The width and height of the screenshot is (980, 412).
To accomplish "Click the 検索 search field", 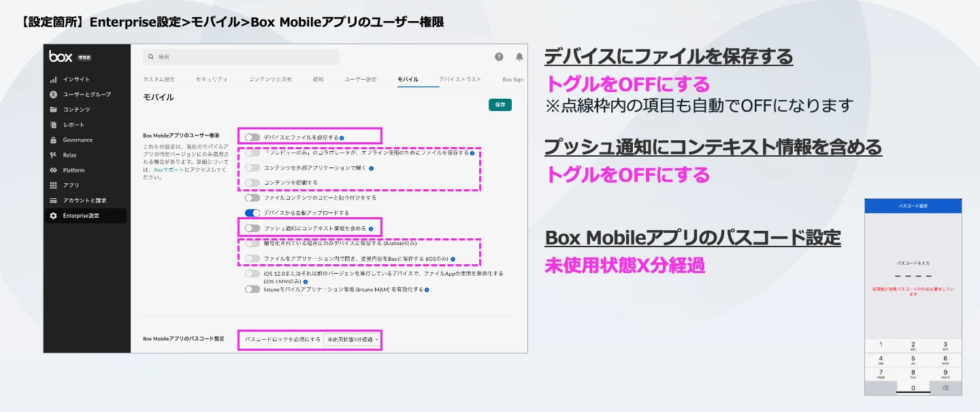I will (x=241, y=57).
